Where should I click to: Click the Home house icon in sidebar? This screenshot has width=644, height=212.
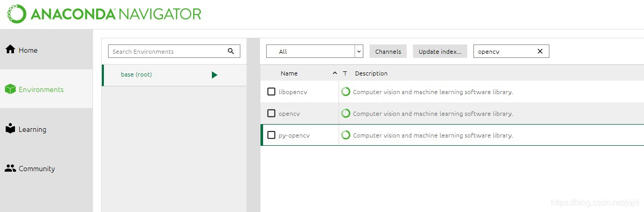pyautogui.click(x=10, y=50)
